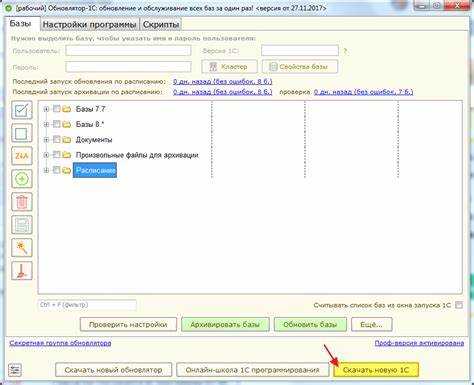Click the Кластер button
Screen dimensions: 474x385
tap(229, 67)
